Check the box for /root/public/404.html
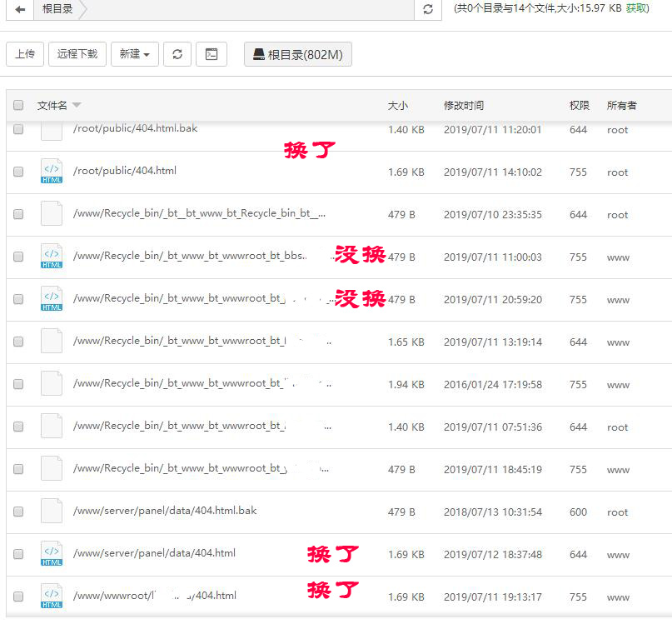Viewport: 672px width, 639px height. [x=18, y=172]
